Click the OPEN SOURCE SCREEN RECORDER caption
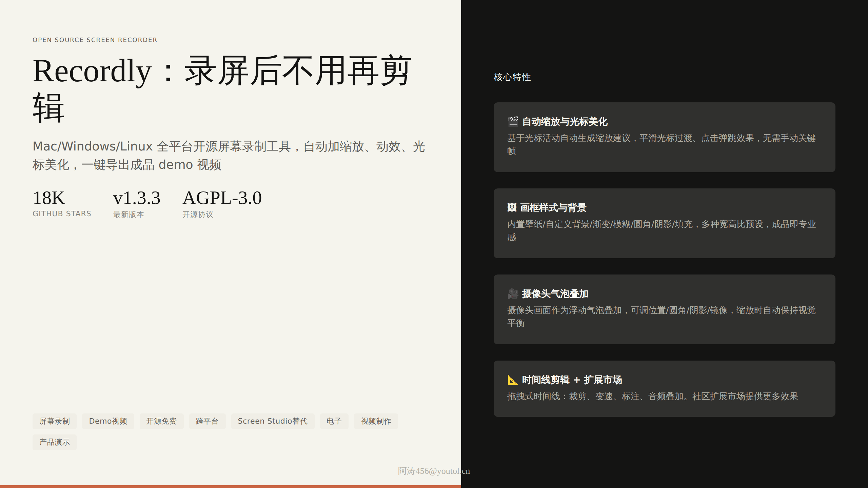 95,40
